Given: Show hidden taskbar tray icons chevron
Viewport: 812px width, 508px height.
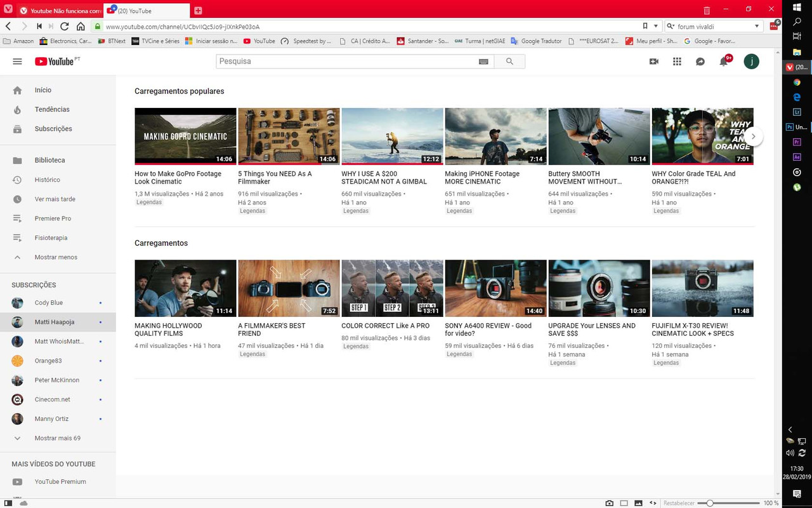Looking at the screenshot, I should coord(790,430).
